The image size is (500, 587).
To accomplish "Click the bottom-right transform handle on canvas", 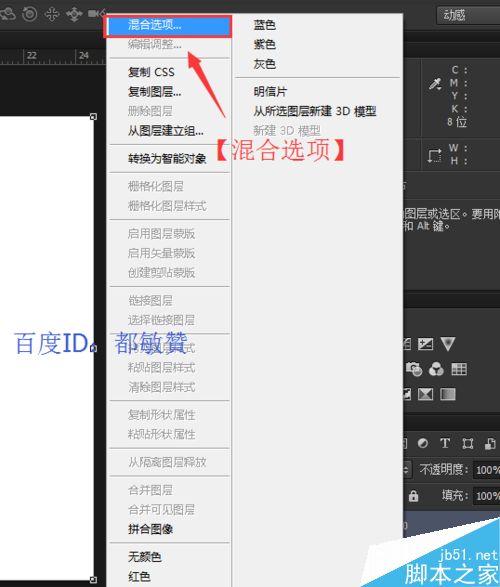I will 94,580.
